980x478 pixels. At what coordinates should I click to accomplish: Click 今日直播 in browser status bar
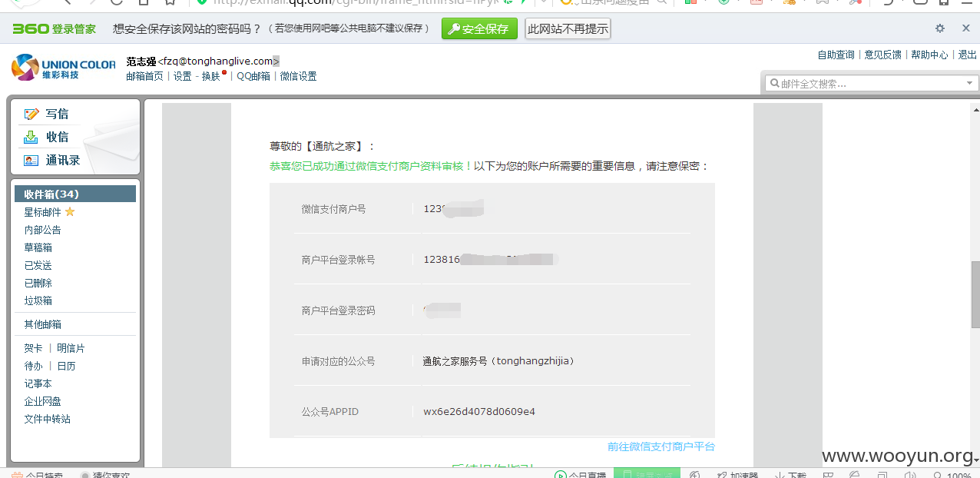[x=581, y=475]
